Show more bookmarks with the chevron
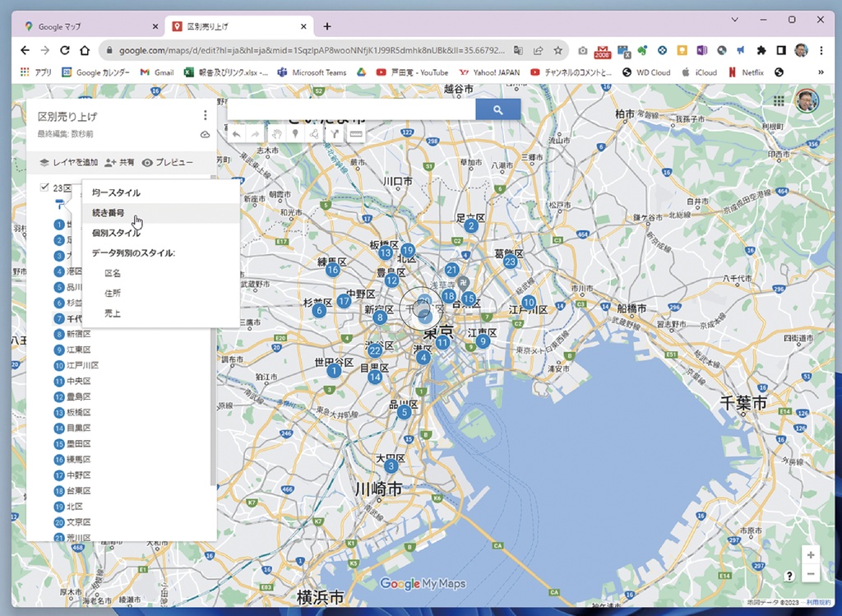The height and width of the screenshot is (616, 842). point(821,72)
